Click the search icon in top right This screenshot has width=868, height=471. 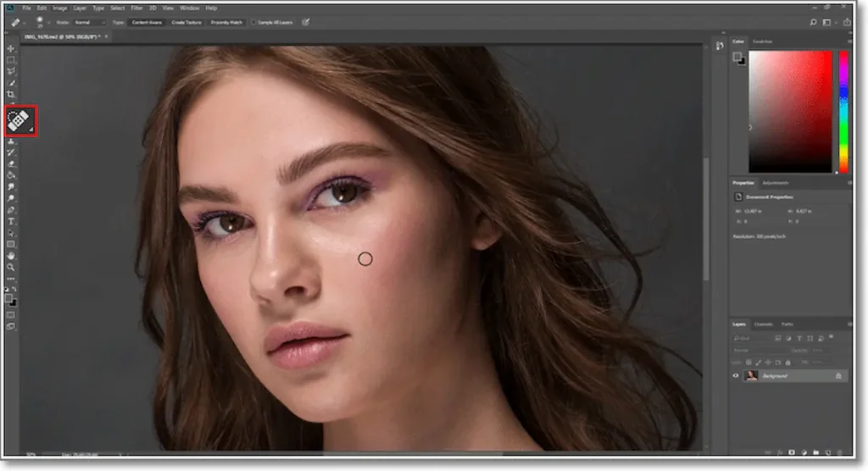[x=813, y=22]
